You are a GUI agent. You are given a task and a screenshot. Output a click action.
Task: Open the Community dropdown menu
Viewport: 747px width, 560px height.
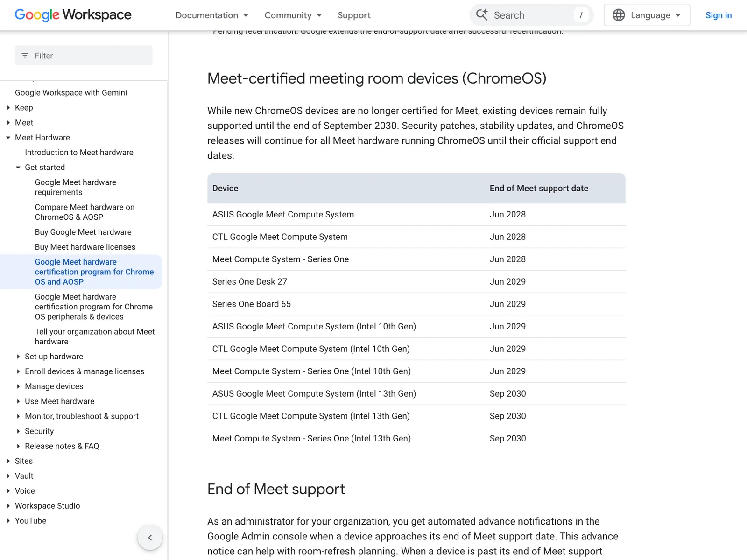click(293, 15)
